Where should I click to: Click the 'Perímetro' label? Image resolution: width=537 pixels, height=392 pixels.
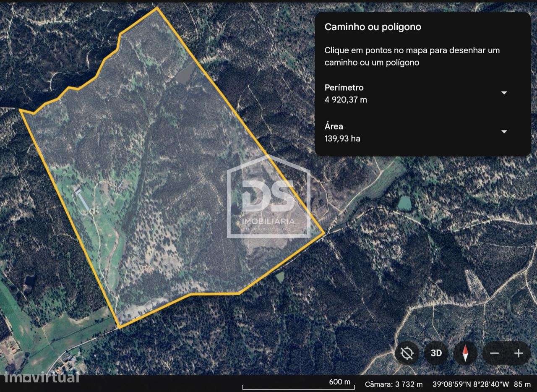344,88
